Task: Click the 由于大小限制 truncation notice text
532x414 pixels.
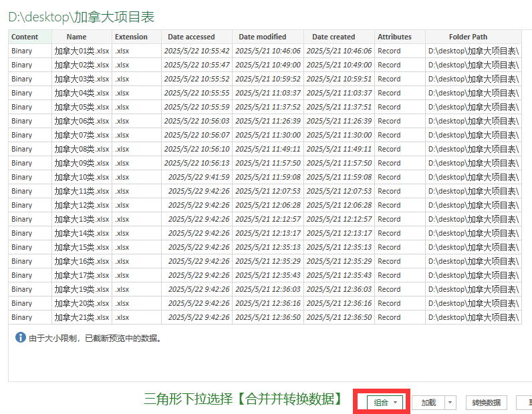Action: point(95,338)
